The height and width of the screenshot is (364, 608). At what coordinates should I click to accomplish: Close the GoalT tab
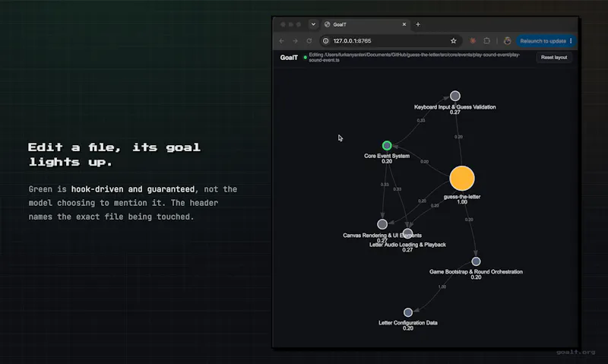click(404, 24)
